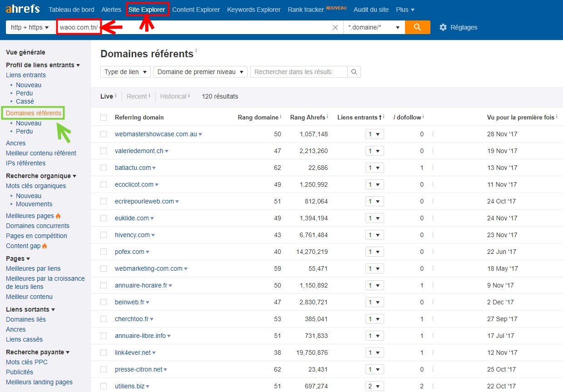Open the Domaines référents sidebar link
The image size is (563, 392).
point(34,113)
